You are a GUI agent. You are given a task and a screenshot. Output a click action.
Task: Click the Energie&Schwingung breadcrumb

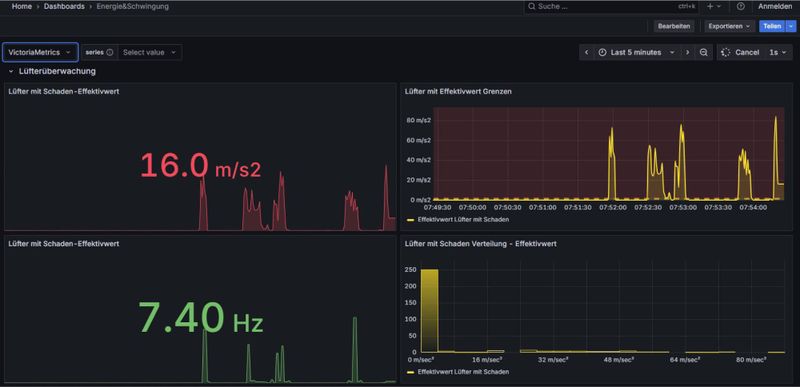click(133, 7)
